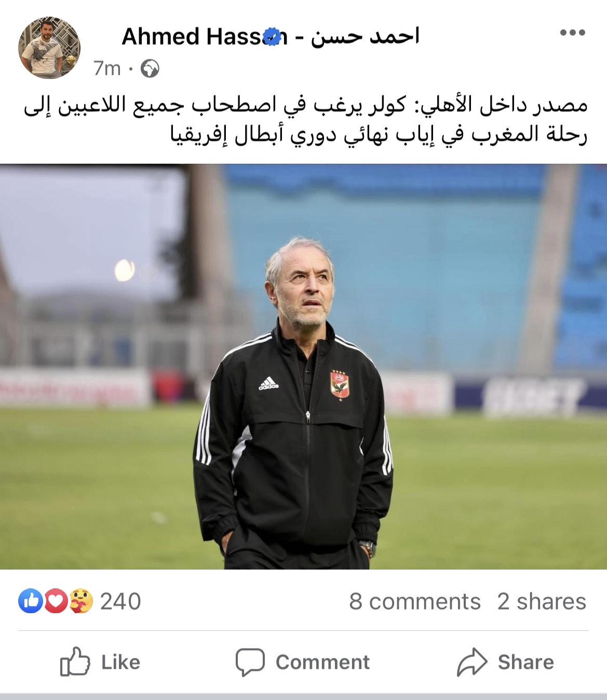
Task: Tap the Like label on the action bar
Action: pyautogui.click(x=120, y=662)
